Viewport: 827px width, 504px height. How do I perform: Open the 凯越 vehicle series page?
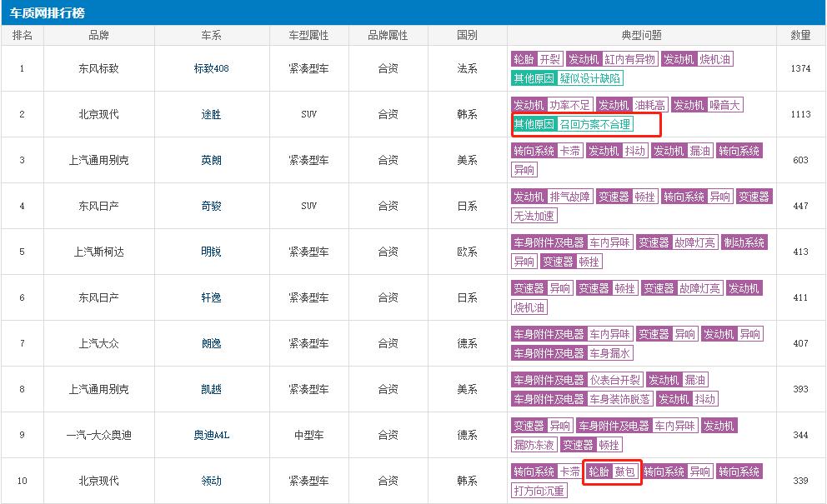pyautogui.click(x=210, y=388)
